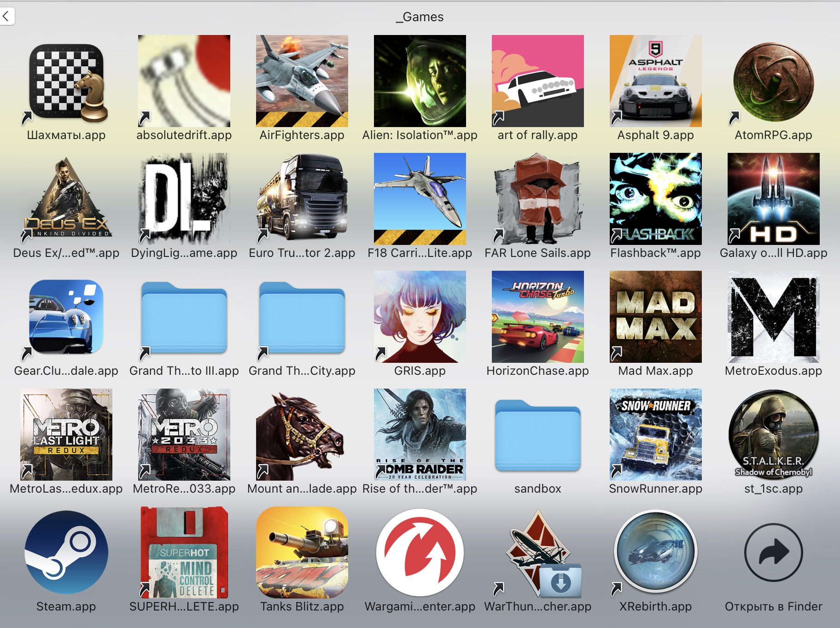Open the Шахматы chess app
The height and width of the screenshot is (628, 840).
click(66, 81)
